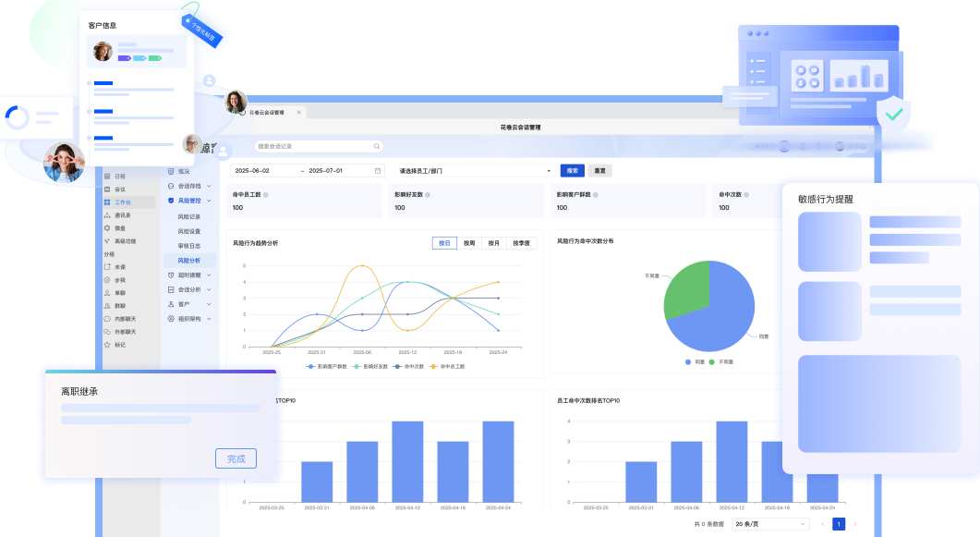Viewport: 980px width, 537px height.
Task: Open the 日程 schedule icon
Action: 107,176
